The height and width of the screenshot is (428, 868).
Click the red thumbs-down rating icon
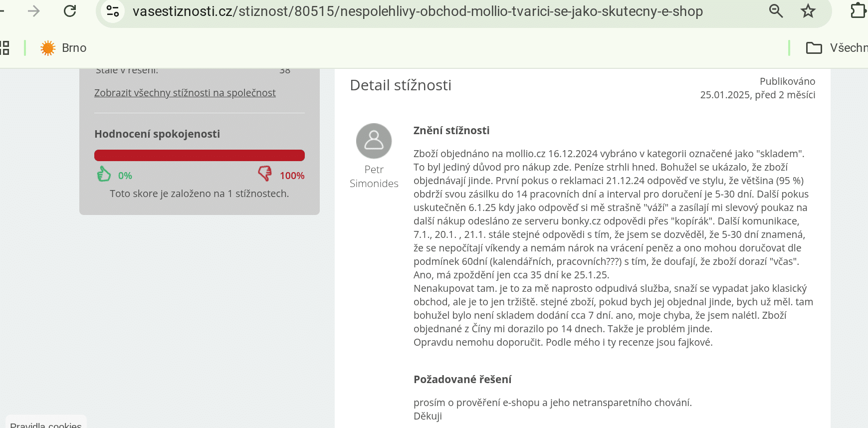click(x=265, y=174)
